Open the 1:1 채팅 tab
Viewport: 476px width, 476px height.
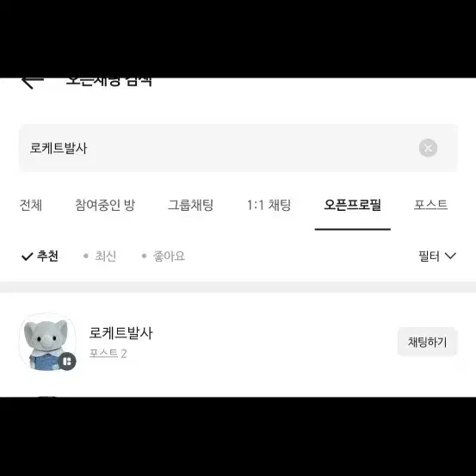(269, 205)
